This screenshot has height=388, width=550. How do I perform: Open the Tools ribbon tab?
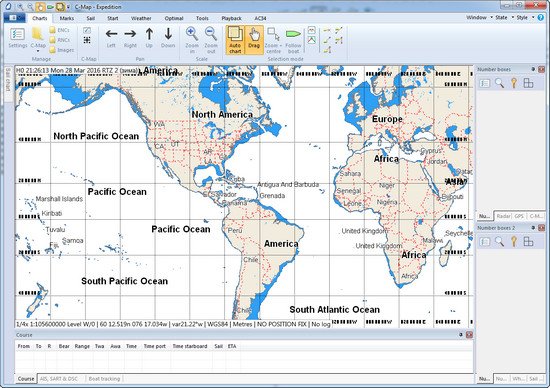202,18
